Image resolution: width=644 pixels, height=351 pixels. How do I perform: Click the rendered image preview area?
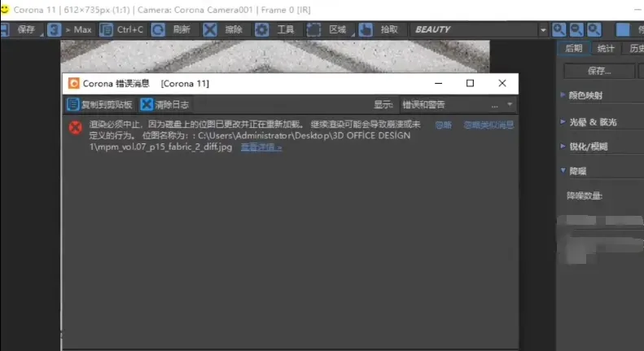tap(274, 56)
